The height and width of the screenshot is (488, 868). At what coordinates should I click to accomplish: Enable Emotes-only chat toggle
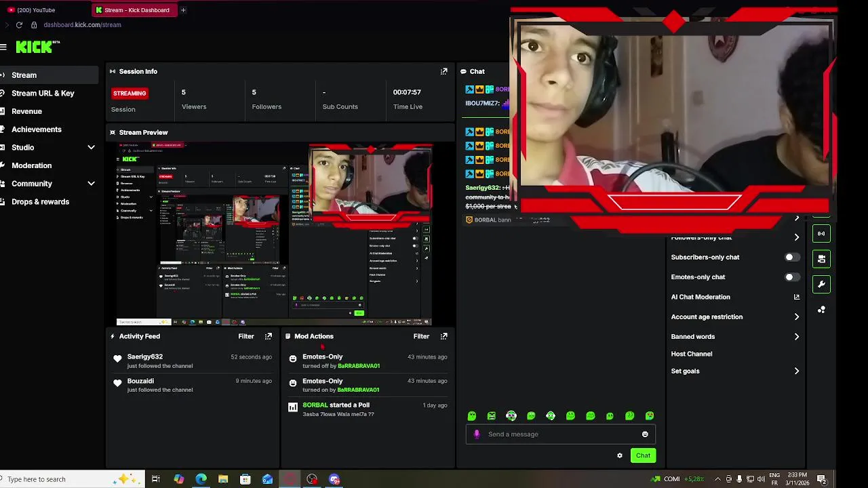pos(792,277)
